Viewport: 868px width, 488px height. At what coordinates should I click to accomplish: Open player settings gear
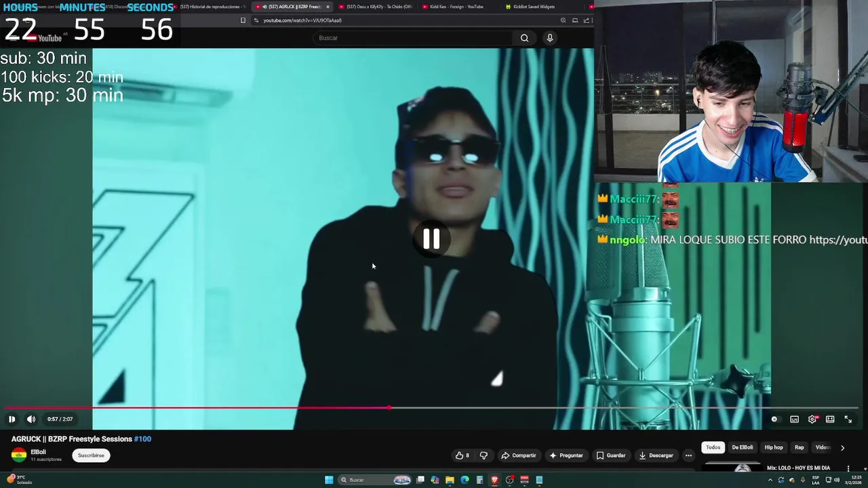coord(812,419)
